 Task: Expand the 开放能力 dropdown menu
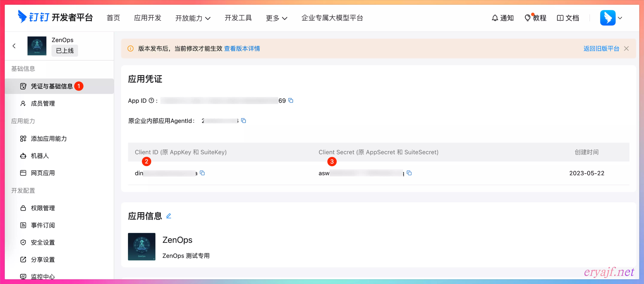192,18
